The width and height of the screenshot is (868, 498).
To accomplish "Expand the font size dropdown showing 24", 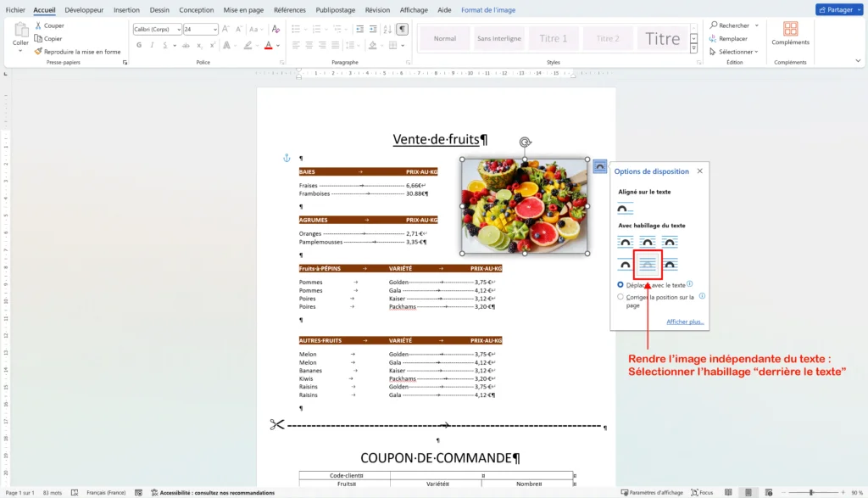I will [214, 29].
